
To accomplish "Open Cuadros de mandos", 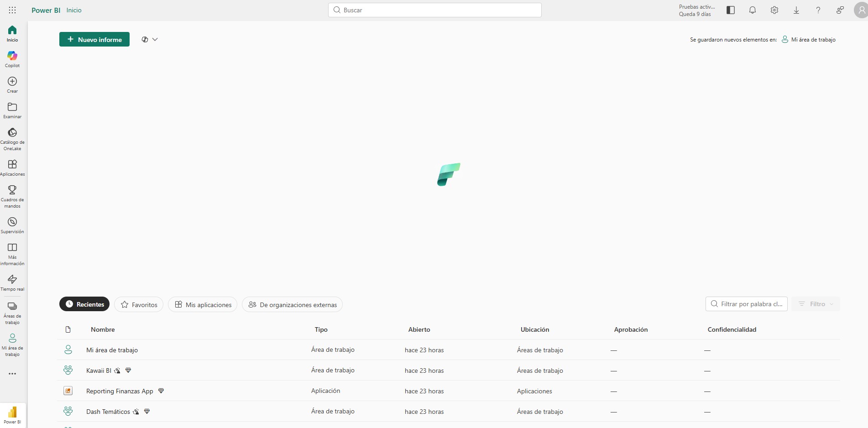I will (x=12, y=196).
